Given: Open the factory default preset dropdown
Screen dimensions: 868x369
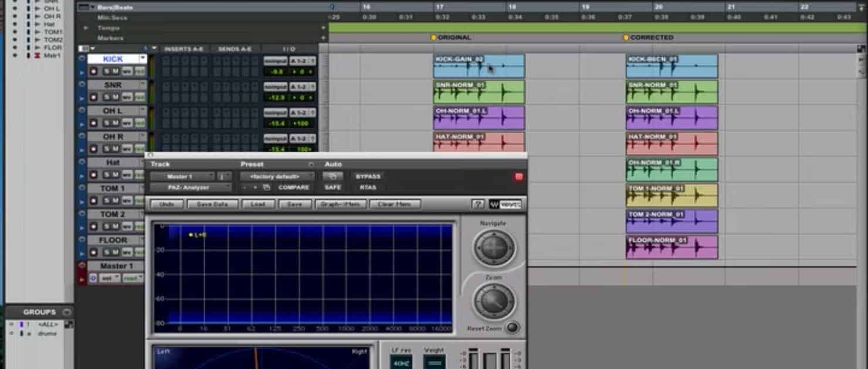Looking at the screenshot, I should 274,176.
